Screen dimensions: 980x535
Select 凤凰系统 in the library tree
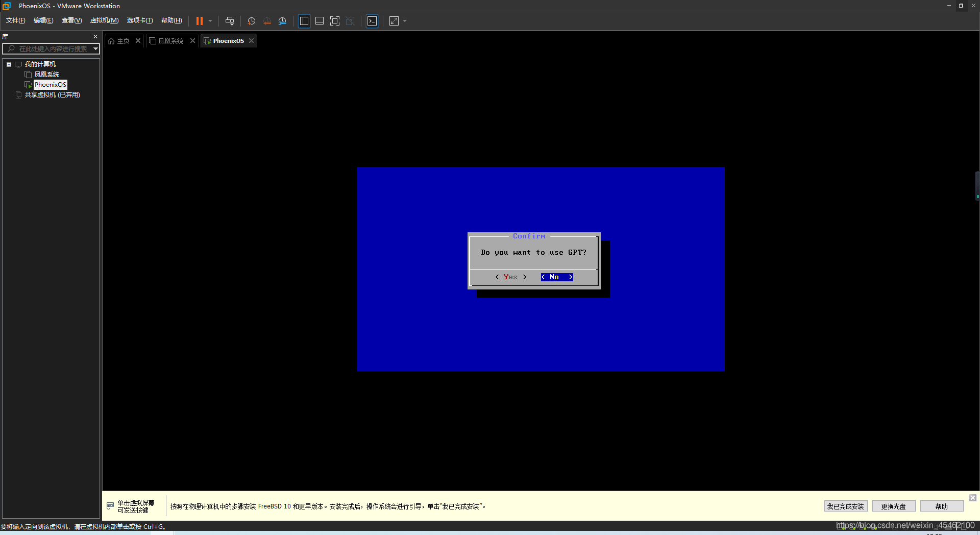[46, 75]
